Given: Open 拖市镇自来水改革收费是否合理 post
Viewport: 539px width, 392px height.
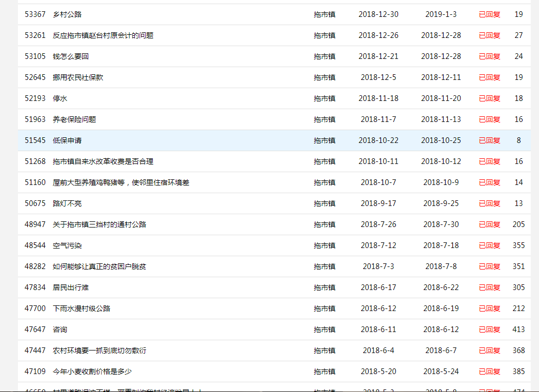Looking at the screenshot, I should [103, 161].
